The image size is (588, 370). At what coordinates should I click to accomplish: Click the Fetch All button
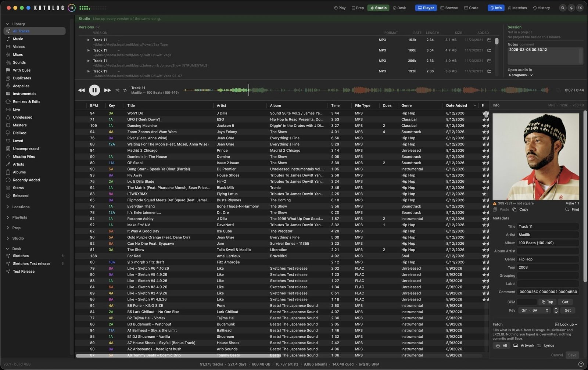click(502, 346)
